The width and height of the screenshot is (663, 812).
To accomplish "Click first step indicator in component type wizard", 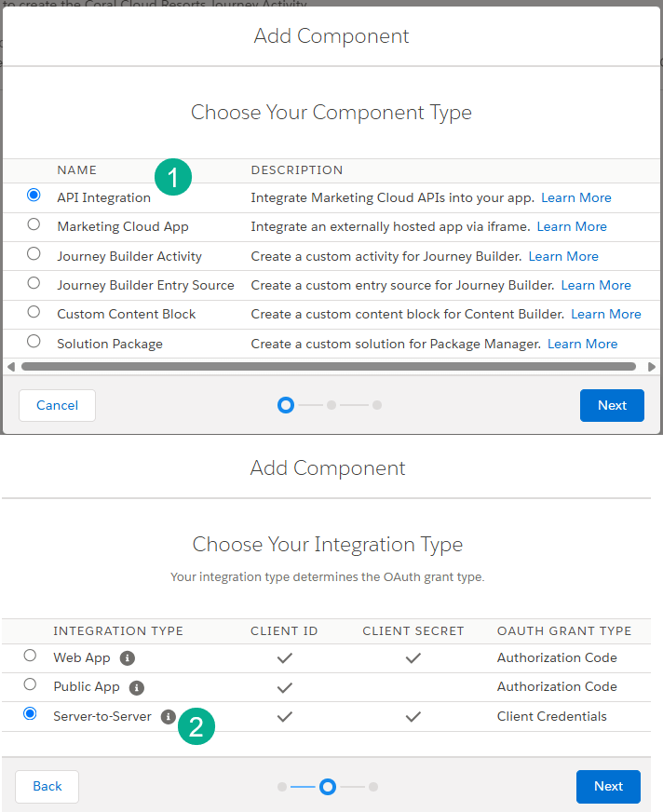I will 286,405.
